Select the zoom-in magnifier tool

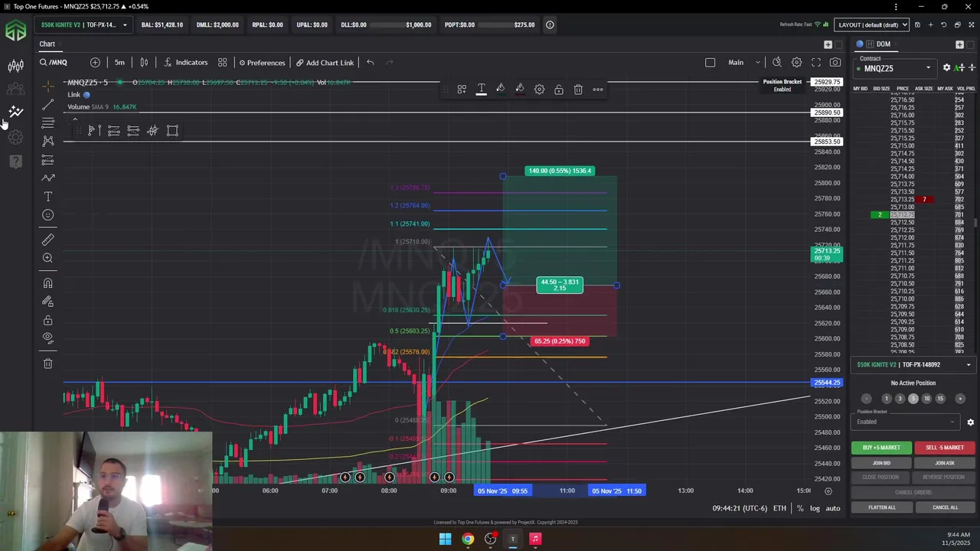47,258
